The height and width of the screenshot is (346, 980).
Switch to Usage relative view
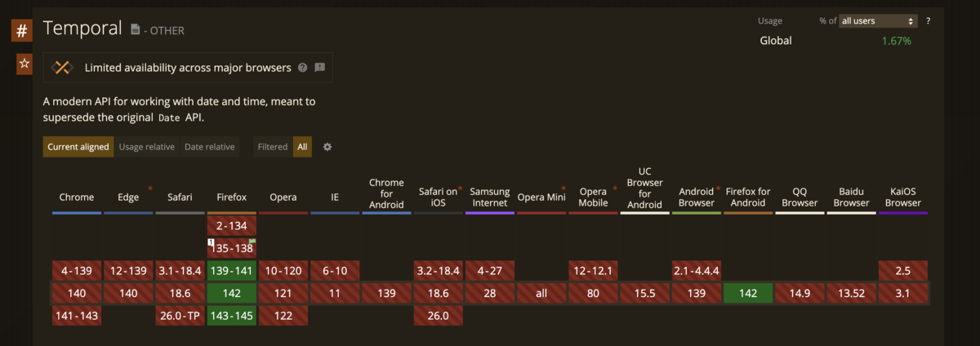(x=147, y=147)
